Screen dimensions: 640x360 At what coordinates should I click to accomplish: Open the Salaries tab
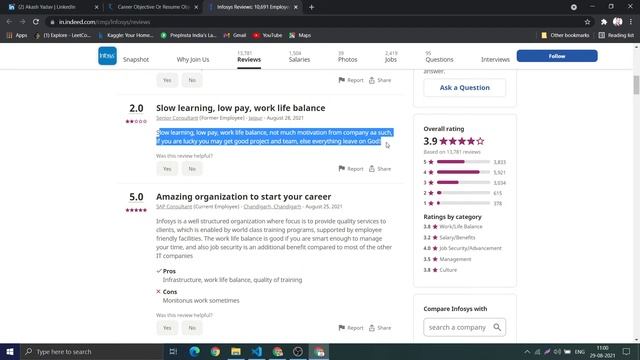299,57
